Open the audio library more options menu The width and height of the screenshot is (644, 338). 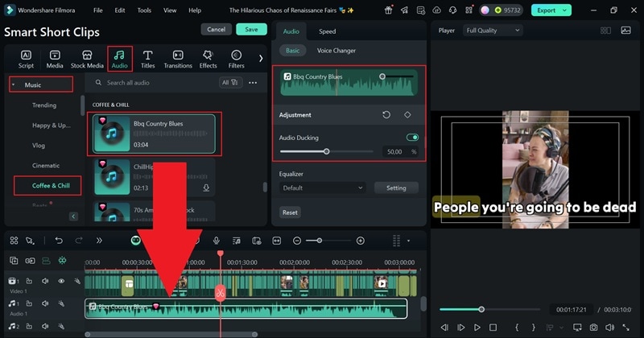point(253,83)
